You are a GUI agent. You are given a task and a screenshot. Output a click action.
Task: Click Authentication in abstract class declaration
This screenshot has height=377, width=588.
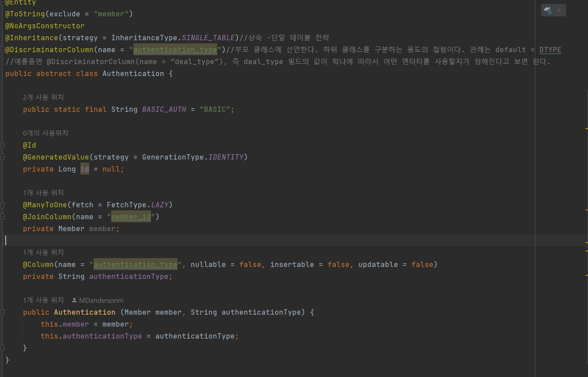(x=133, y=73)
